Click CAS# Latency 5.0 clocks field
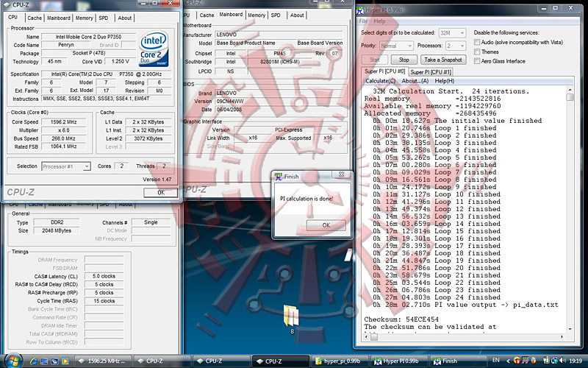This screenshot has width=588, height=368. 104,276
